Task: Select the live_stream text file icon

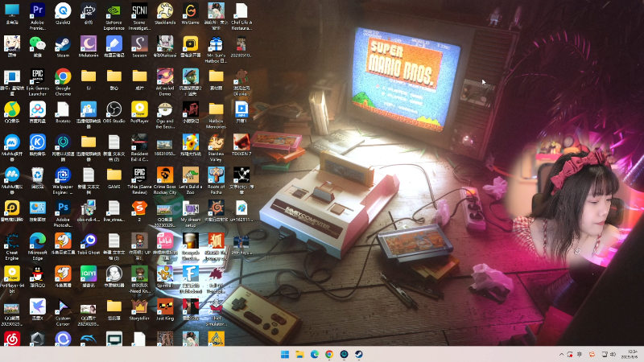Action: click(x=114, y=211)
